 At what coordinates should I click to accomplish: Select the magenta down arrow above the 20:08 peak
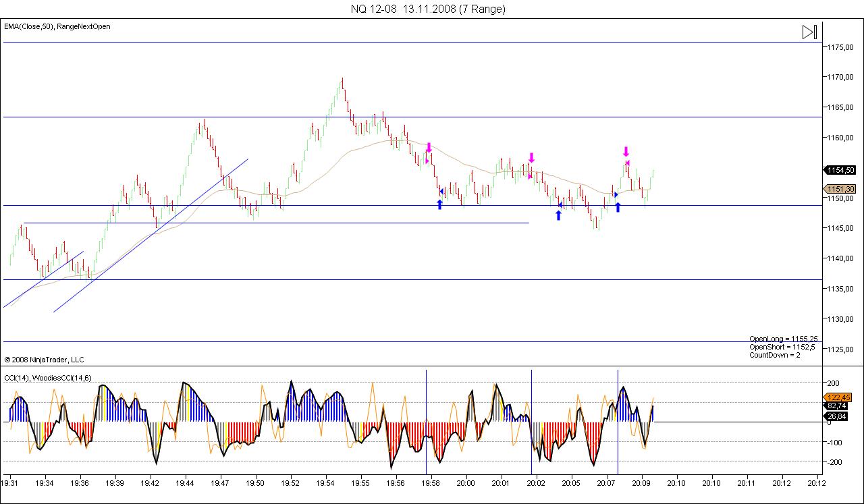click(626, 152)
